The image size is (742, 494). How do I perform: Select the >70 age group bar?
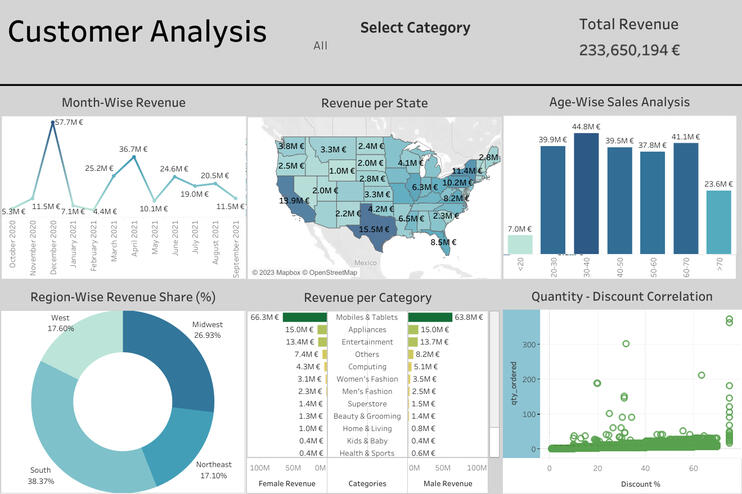point(718,220)
